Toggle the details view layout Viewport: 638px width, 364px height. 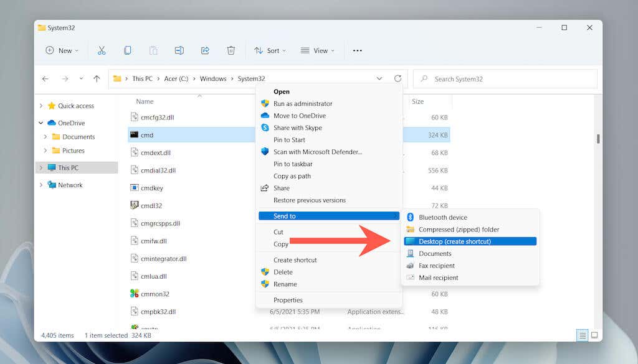pos(582,335)
